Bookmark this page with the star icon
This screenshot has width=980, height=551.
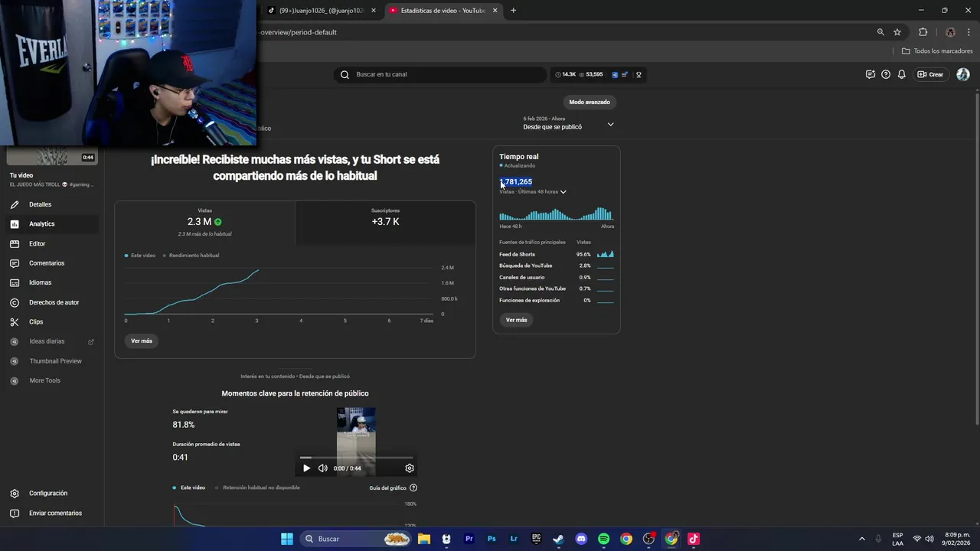(x=897, y=32)
